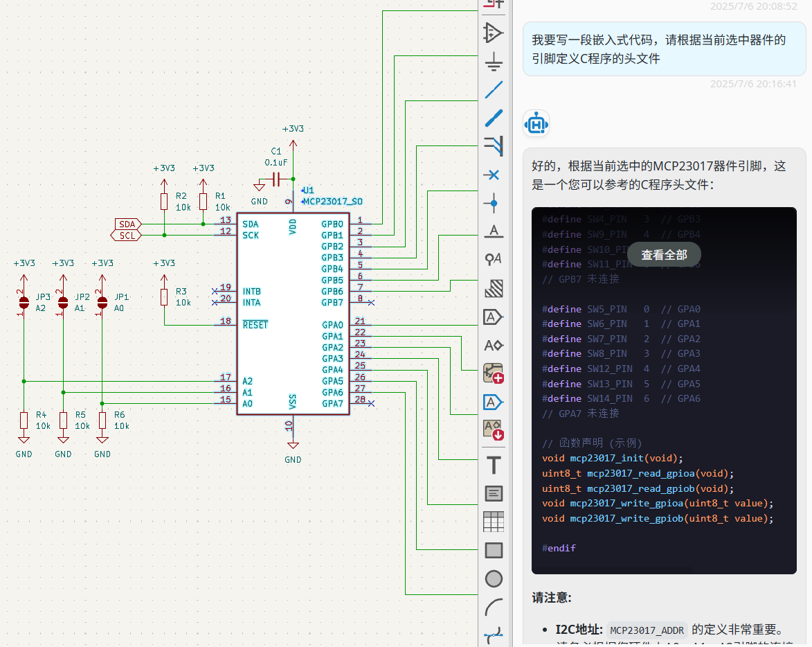Select the Add Symbol op-amp tool
Image resolution: width=812 pixels, height=647 pixels.
(494, 33)
